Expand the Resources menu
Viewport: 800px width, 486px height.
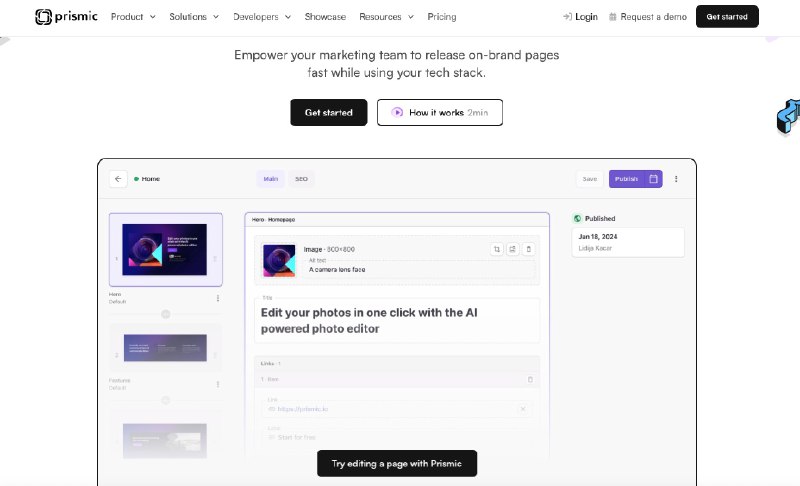click(386, 17)
